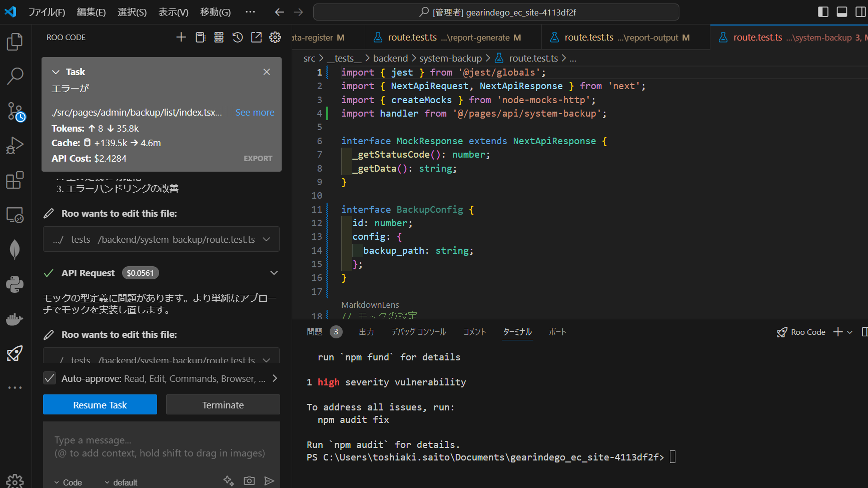Switch to the 出力 panel tab
Image resolution: width=868 pixels, height=488 pixels.
(x=366, y=332)
